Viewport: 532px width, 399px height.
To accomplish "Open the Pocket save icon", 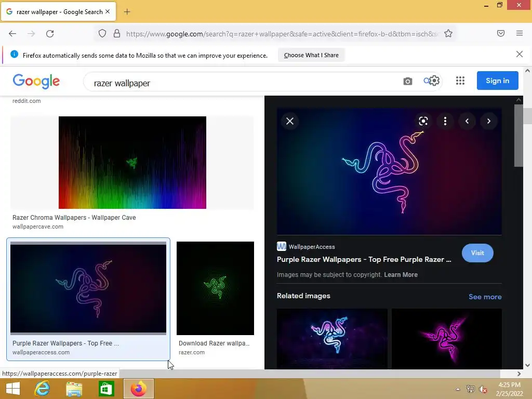I will point(501,33).
